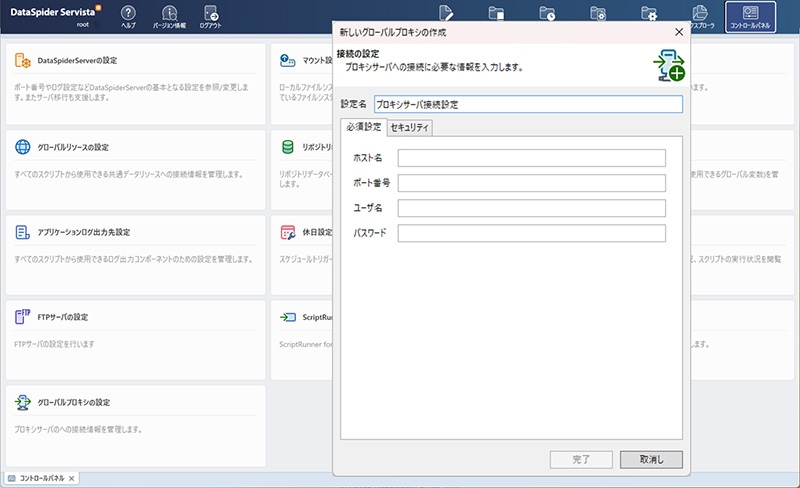Close the 新しいグローバルプロキシの作成 dialog
800x488 pixels.
pyautogui.click(x=679, y=32)
